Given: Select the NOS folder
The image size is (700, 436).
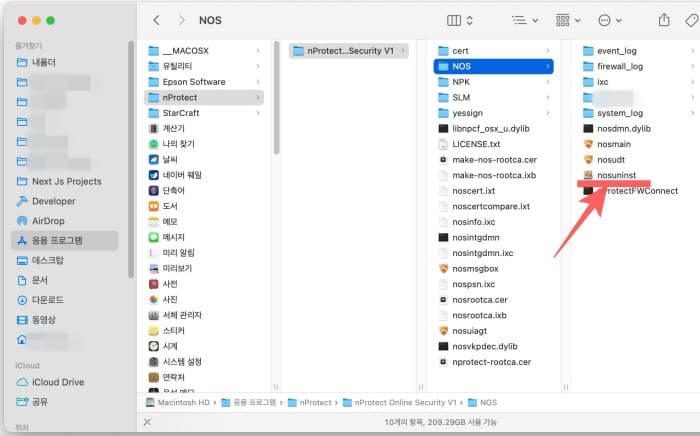Looking at the screenshot, I should tap(494, 66).
